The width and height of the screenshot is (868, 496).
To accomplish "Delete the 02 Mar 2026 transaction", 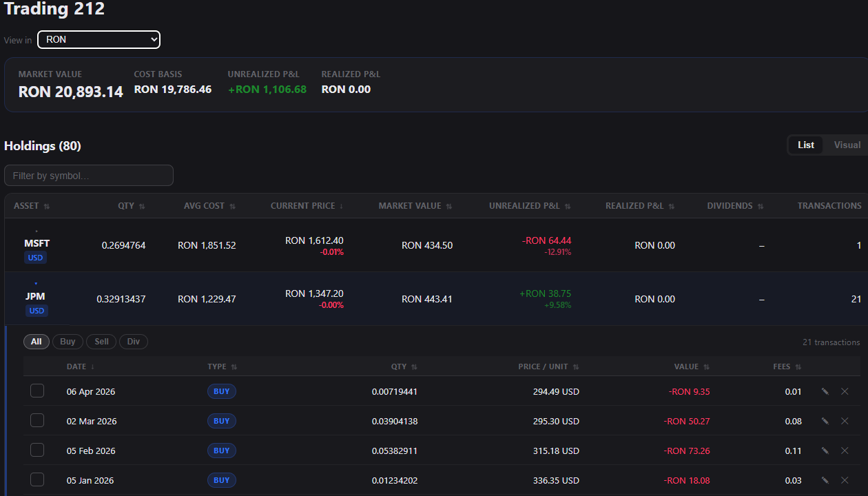I will pyautogui.click(x=845, y=421).
